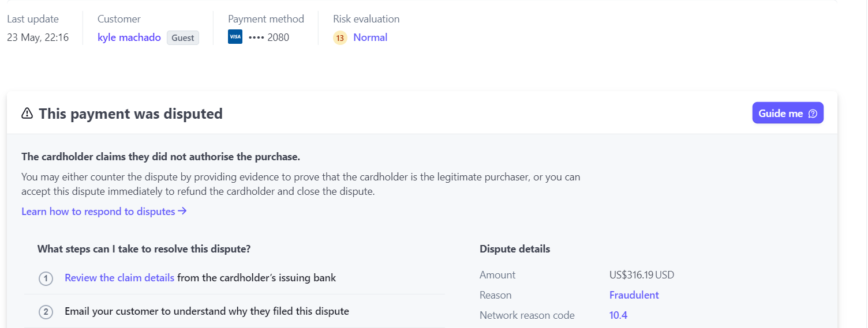The image size is (868, 328).
Task: Click the Visa card logo icon
Action: 235,37
